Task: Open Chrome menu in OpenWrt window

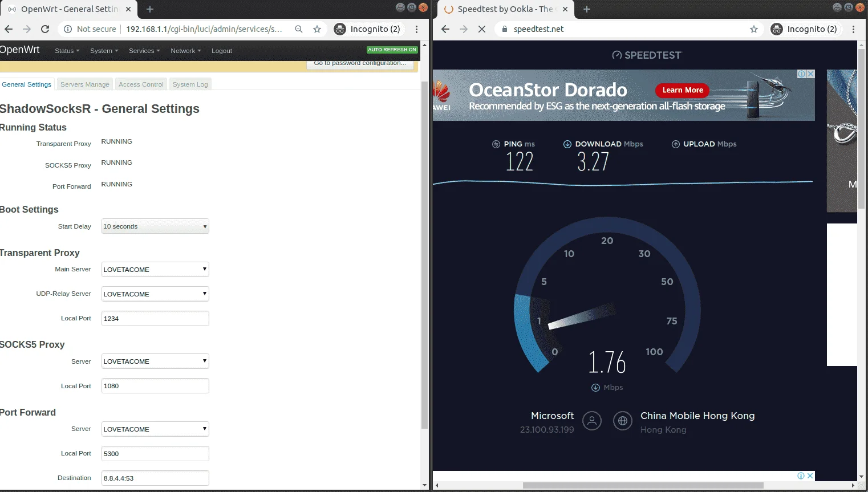Action: (x=417, y=29)
